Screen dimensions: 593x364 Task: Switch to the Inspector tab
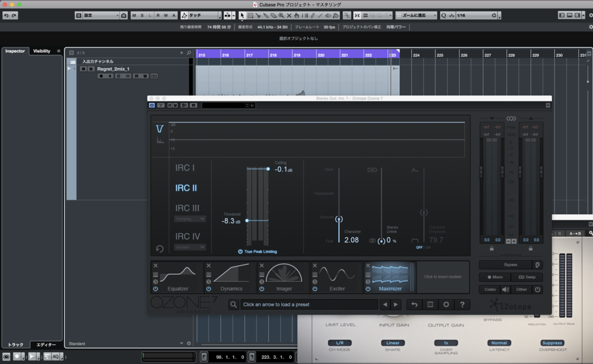coord(15,51)
